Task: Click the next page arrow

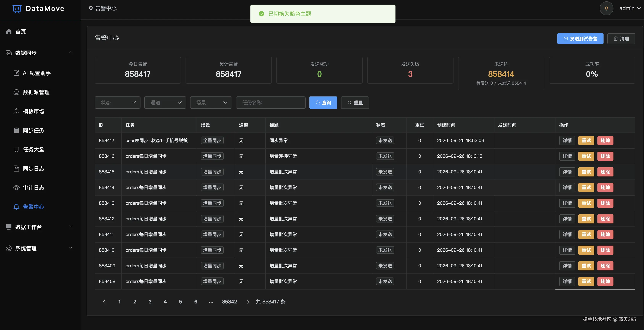Action: (x=248, y=302)
